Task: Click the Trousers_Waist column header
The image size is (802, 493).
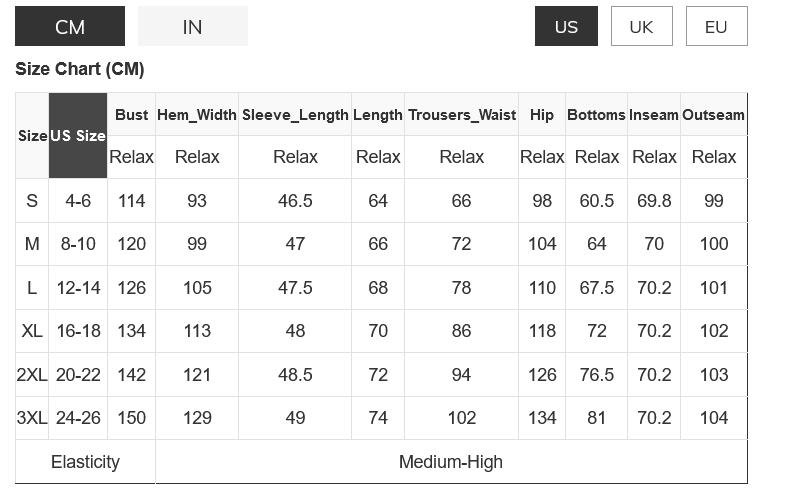Action: pos(461,115)
